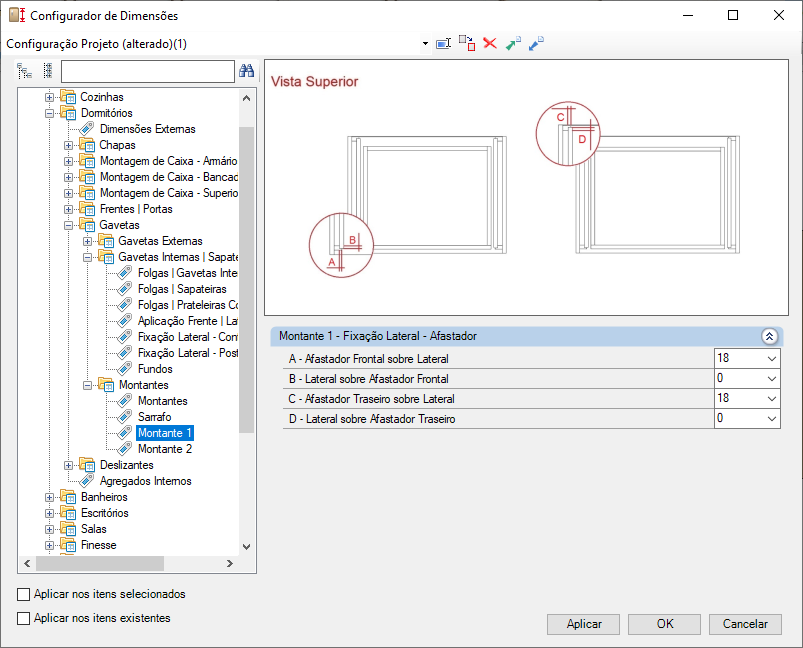Click the collapse all tree nodes icon

[47, 71]
